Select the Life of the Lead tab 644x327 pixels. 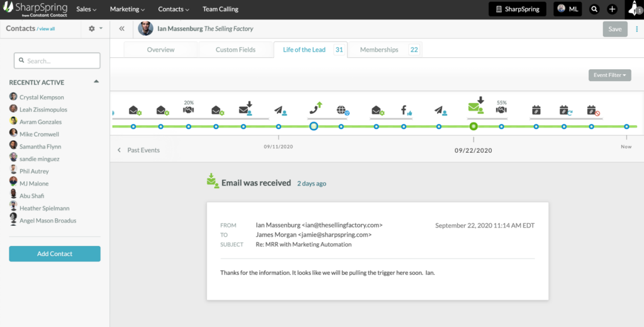point(311,50)
